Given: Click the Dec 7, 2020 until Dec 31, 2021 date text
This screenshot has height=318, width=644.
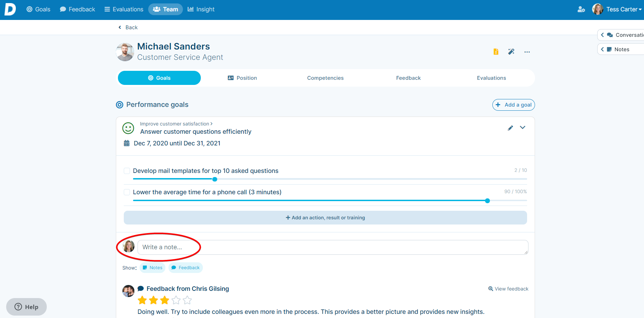Looking at the screenshot, I should pyautogui.click(x=177, y=143).
